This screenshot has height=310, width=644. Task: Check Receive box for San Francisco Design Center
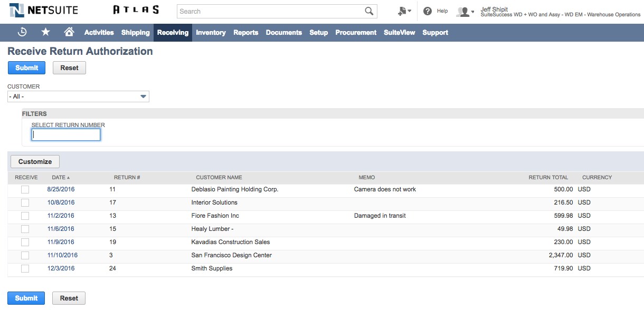point(25,255)
